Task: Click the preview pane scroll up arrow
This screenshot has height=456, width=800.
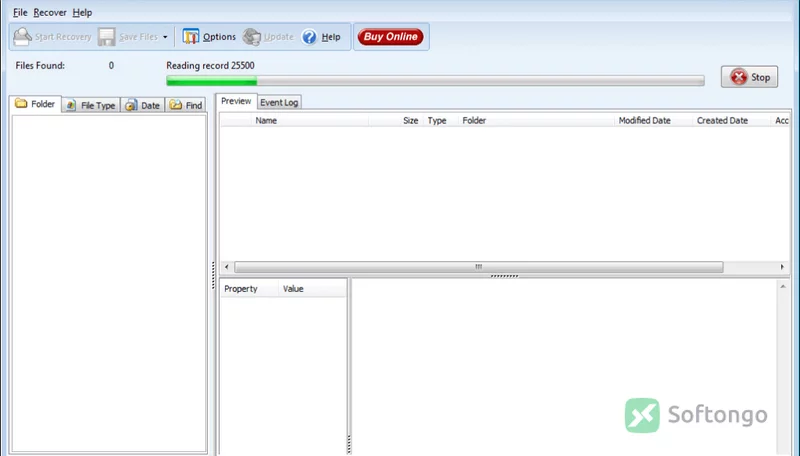Action: point(783,287)
